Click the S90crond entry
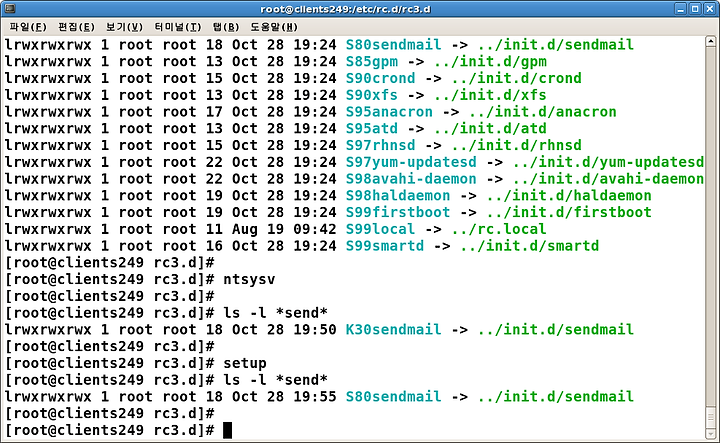Screen dimensions: 720x443 pos(380,78)
